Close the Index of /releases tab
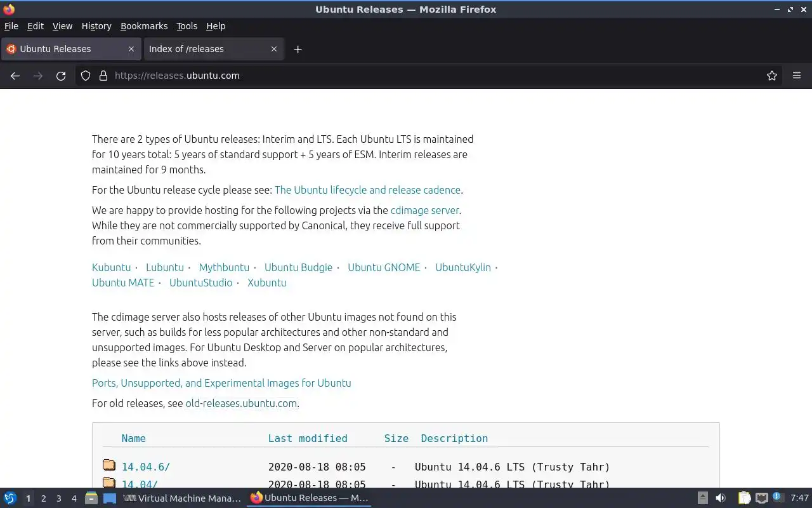 (x=274, y=49)
